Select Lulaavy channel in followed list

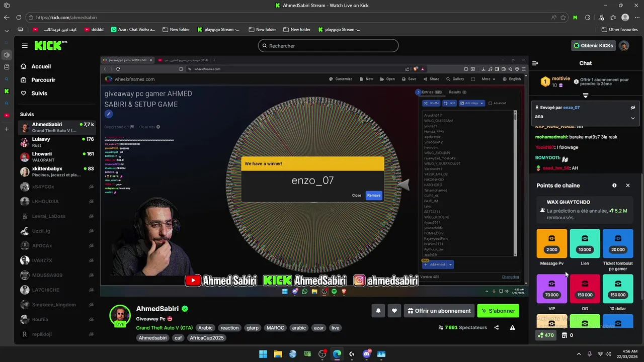click(x=57, y=142)
